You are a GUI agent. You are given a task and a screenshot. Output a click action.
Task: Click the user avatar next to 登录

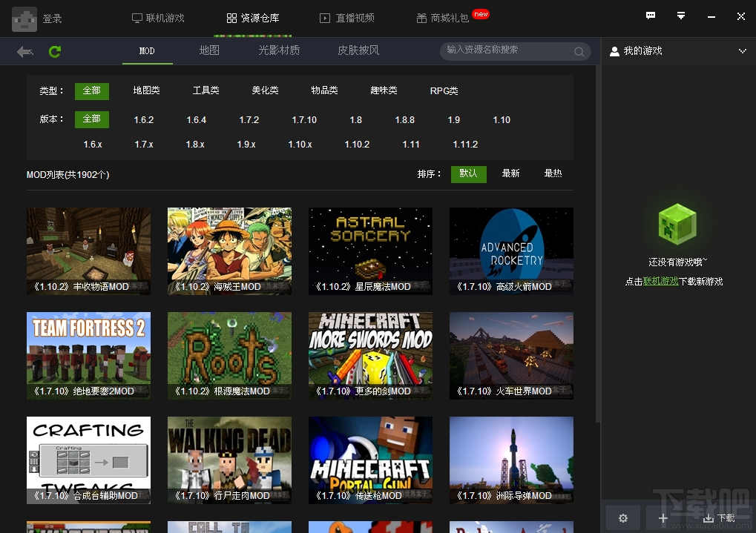(24, 19)
